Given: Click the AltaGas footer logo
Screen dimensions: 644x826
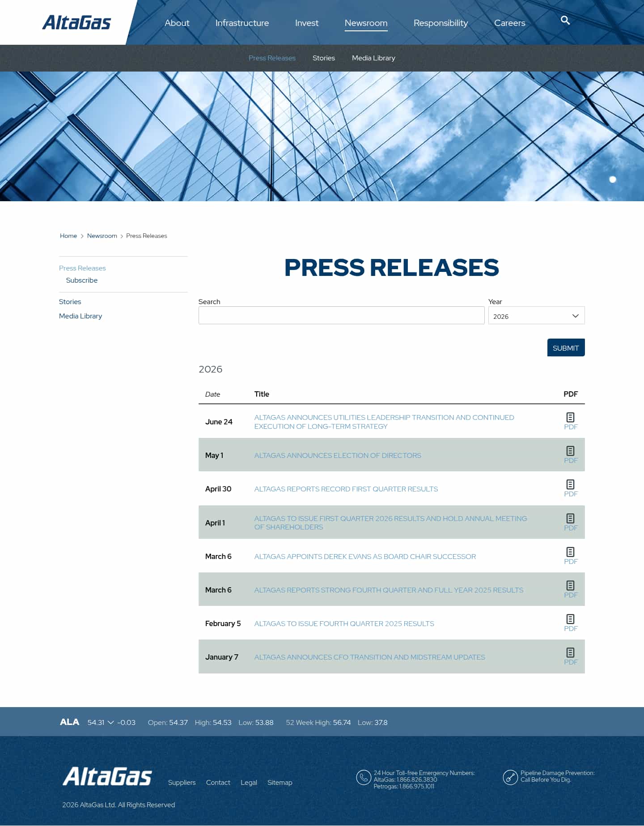Looking at the screenshot, I should pos(107,776).
